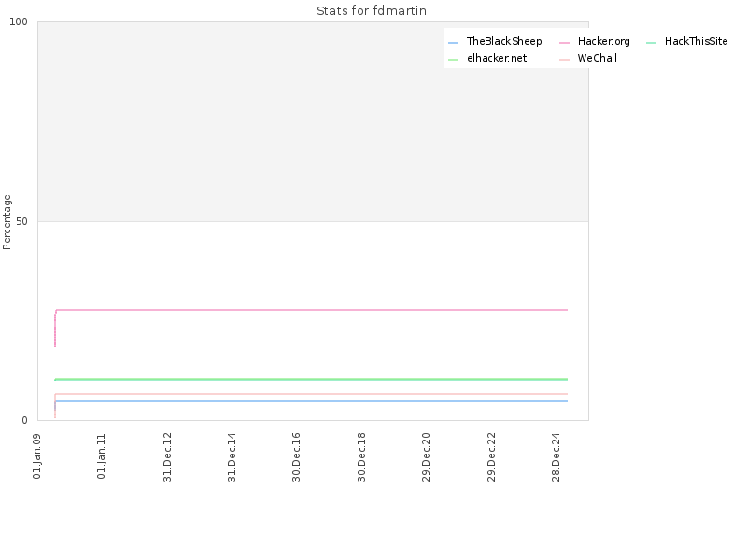Click the blue TheBlackSheep data line
Image resolution: width=747 pixels, height=560 pixels.
pyautogui.click(x=312, y=401)
